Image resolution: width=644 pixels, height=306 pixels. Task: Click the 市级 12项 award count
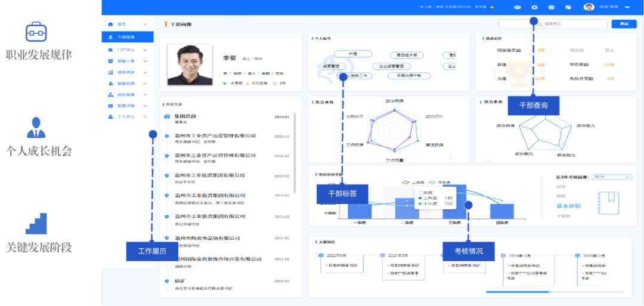coord(540,79)
